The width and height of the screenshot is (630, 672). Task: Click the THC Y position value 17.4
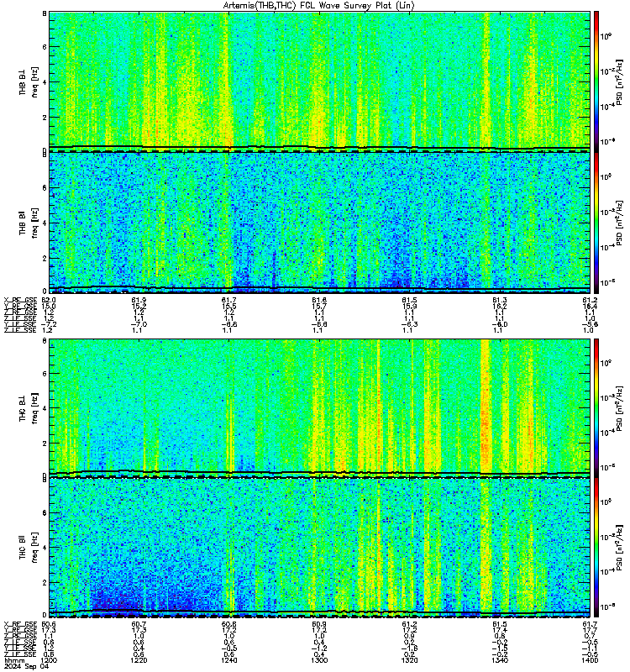500,631
